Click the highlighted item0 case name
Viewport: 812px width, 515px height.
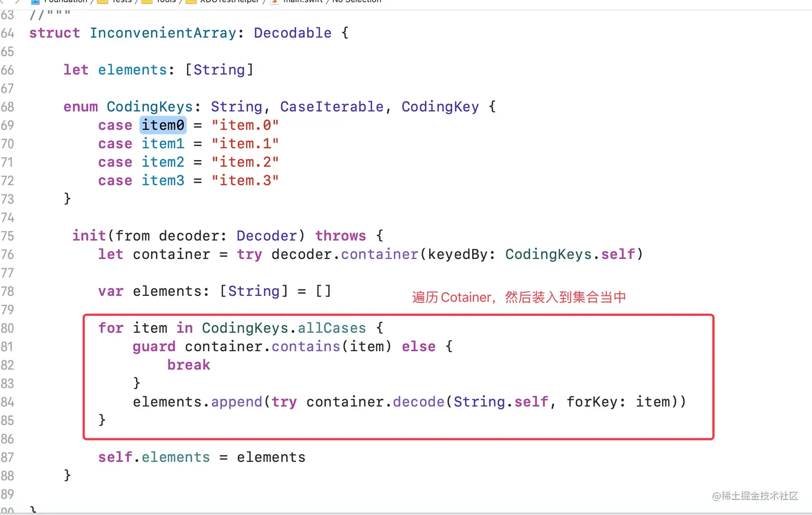(163, 125)
